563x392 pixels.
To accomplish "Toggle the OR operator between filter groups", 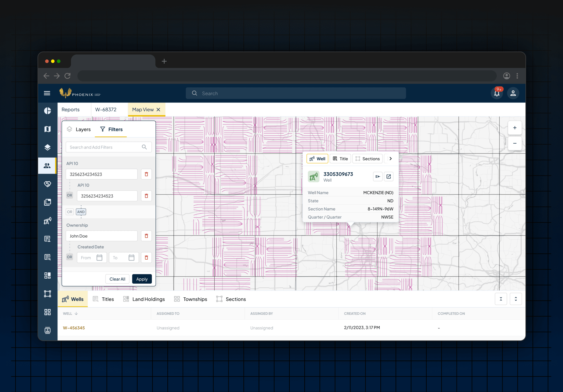I will pyautogui.click(x=69, y=212).
